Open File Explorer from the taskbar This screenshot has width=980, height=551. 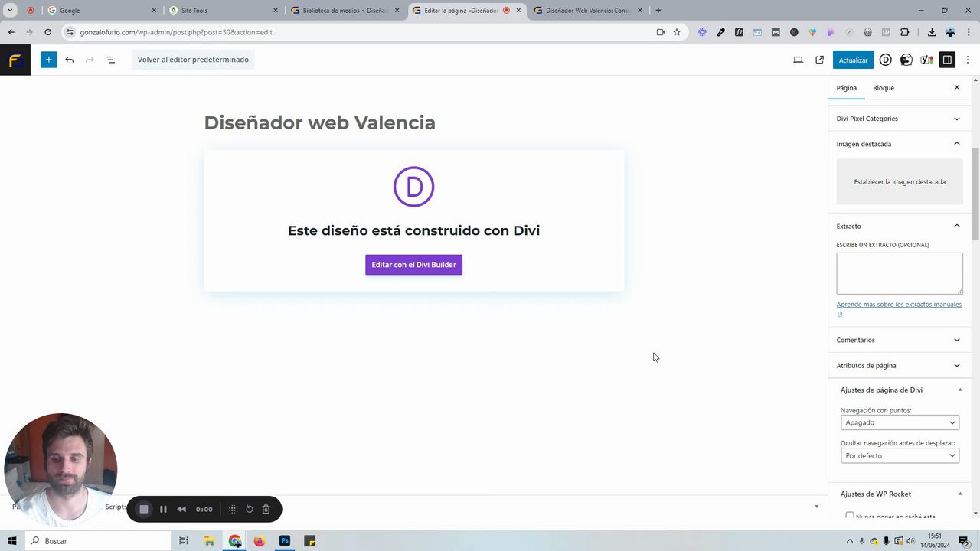(x=209, y=541)
